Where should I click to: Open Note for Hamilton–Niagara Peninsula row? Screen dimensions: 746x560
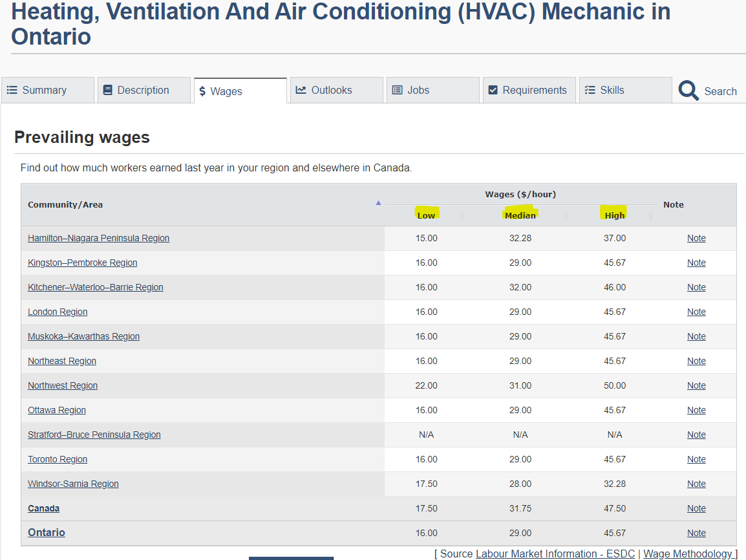tap(696, 238)
